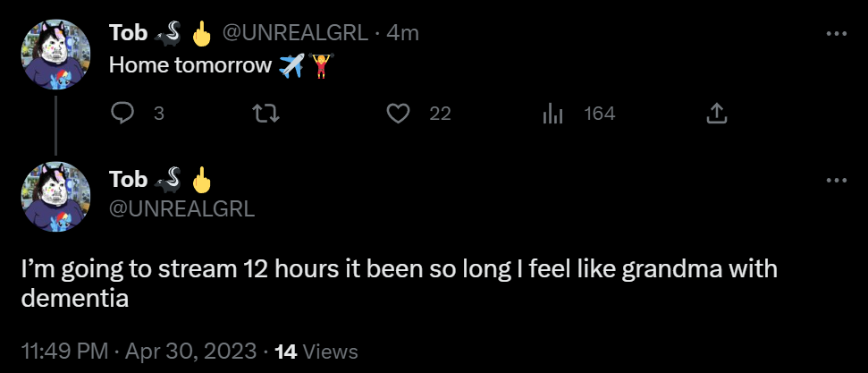
Task: Open more options on the dementia tweet
Action: 836,180
